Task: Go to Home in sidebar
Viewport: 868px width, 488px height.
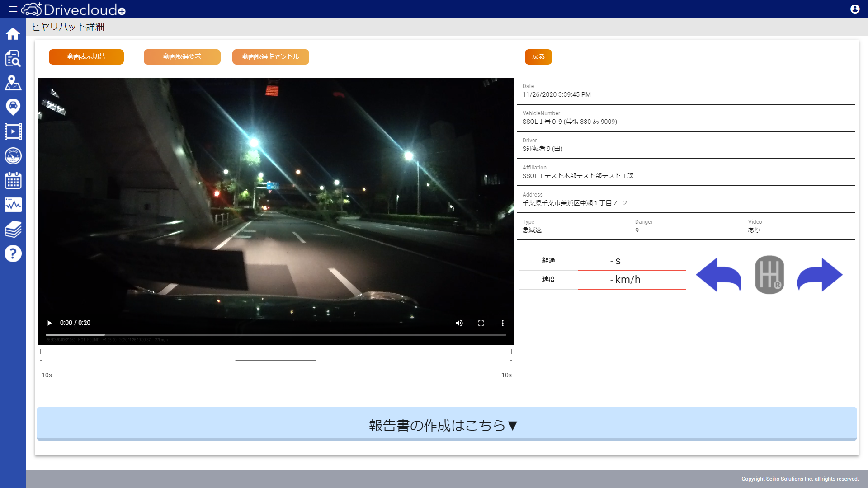Action: [13, 33]
